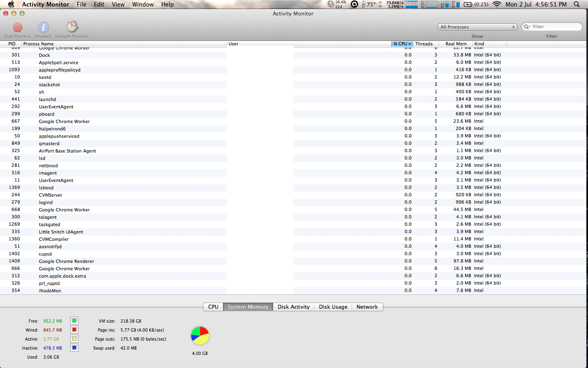Sort by the Threads column header
This screenshot has height=368, width=588.
pyautogui.click(x=426, y=44)
